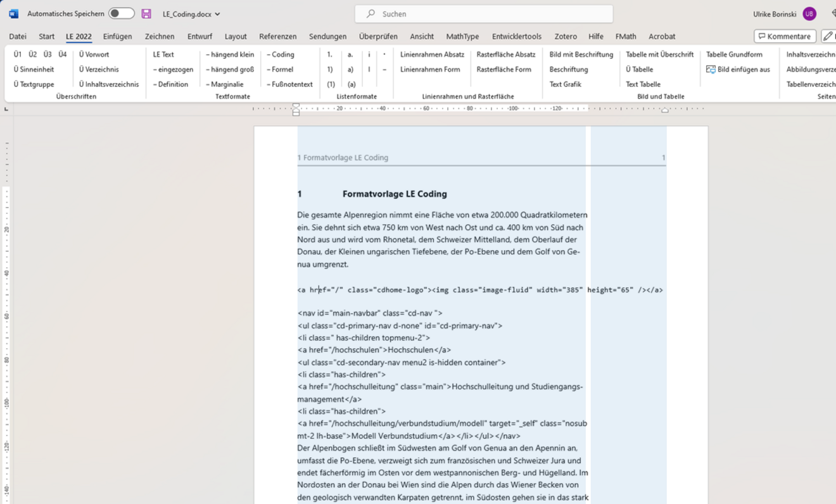Open the Referenzen tab
Screen dimensions: 836x504
277,37
